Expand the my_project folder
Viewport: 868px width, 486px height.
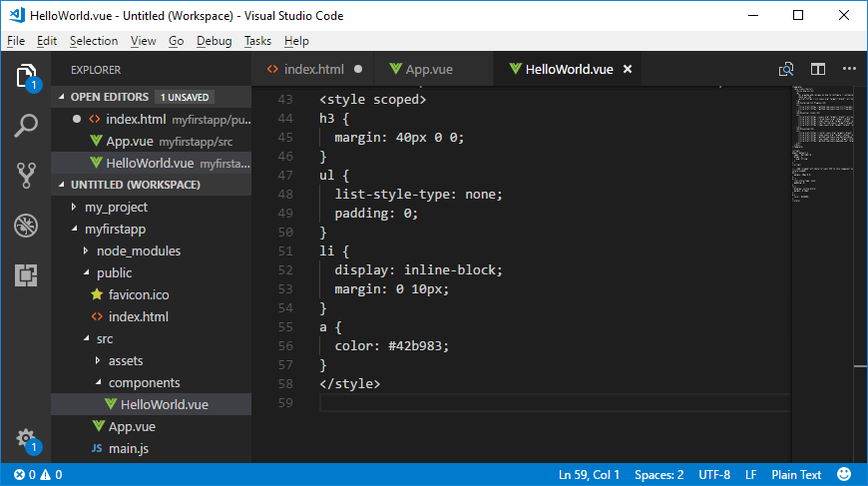point(74,207)
